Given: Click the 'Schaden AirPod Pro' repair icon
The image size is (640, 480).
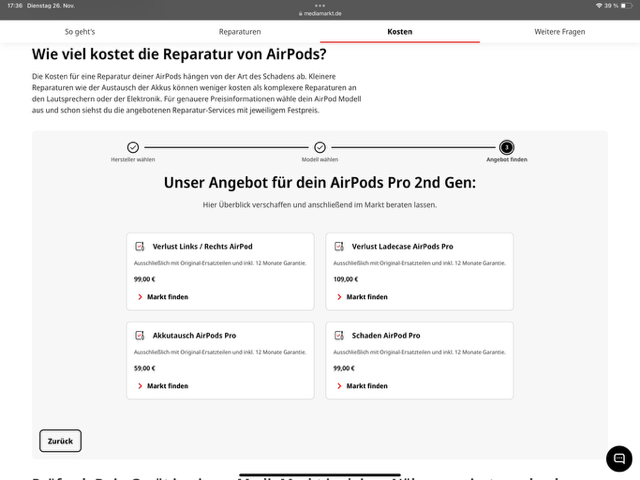Looking at the screenshot, I should [x=339, y=335].
